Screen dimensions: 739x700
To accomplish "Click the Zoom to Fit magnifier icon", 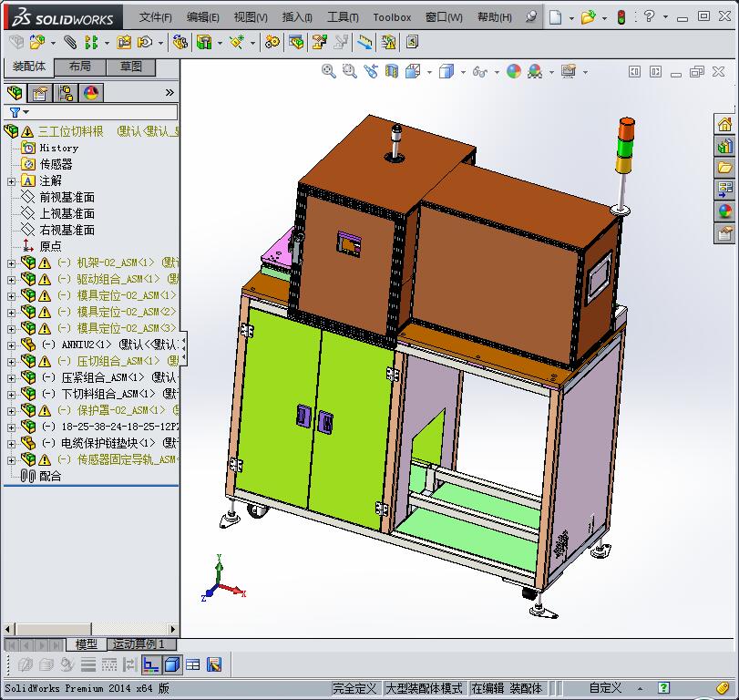I will point(329,72).
